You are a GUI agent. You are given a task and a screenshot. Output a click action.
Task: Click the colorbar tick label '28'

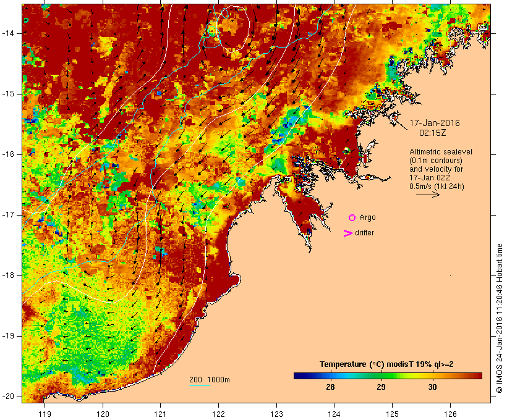tap(330, 387)
